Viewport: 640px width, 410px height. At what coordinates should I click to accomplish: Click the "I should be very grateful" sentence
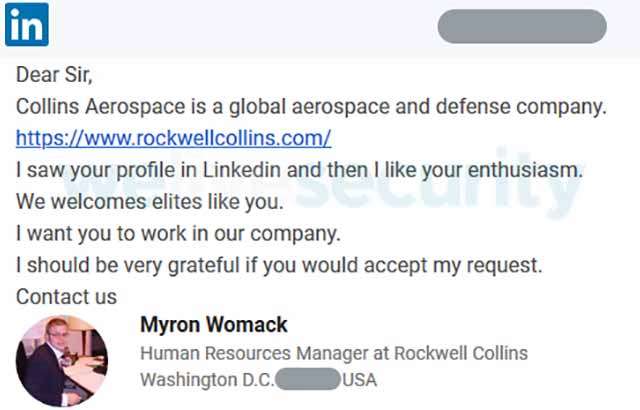pos(279,265)
